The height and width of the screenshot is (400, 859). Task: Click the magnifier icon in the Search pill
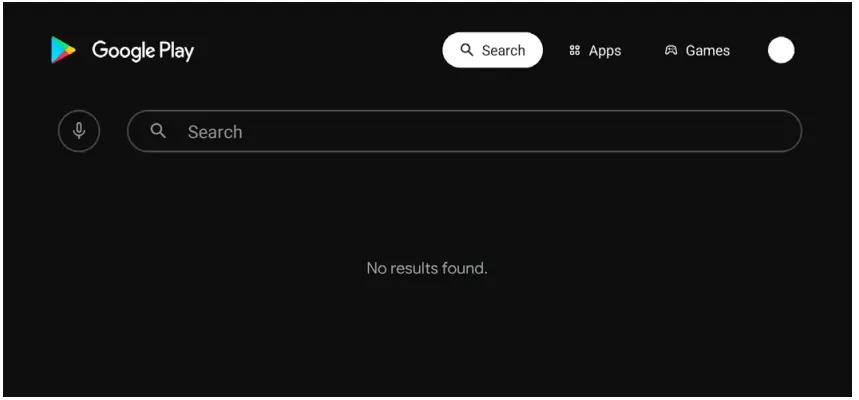[466, 50]
